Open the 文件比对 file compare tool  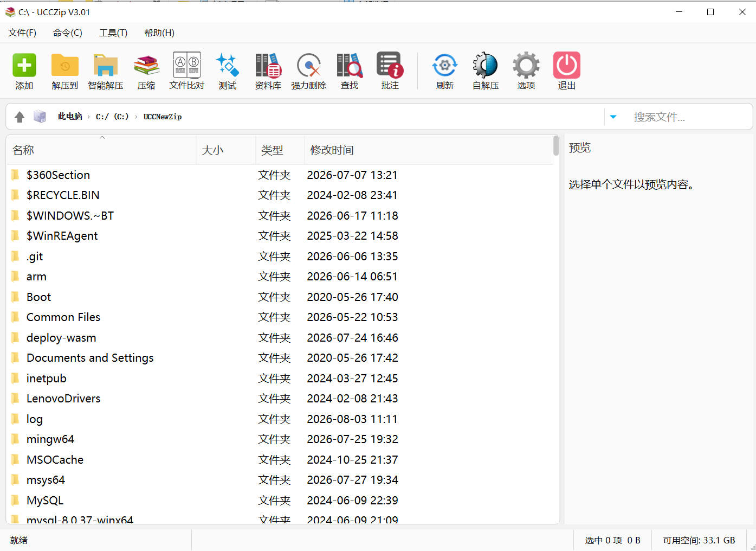click(x=187, y=71)
